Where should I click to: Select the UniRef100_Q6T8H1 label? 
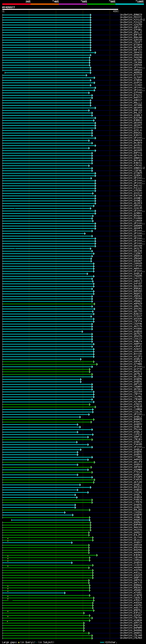131,60
